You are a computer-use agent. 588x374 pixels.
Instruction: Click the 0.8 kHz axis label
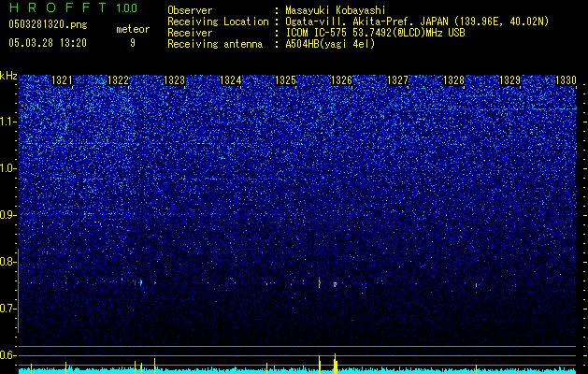pyautogui.click(x=8, y=262)
